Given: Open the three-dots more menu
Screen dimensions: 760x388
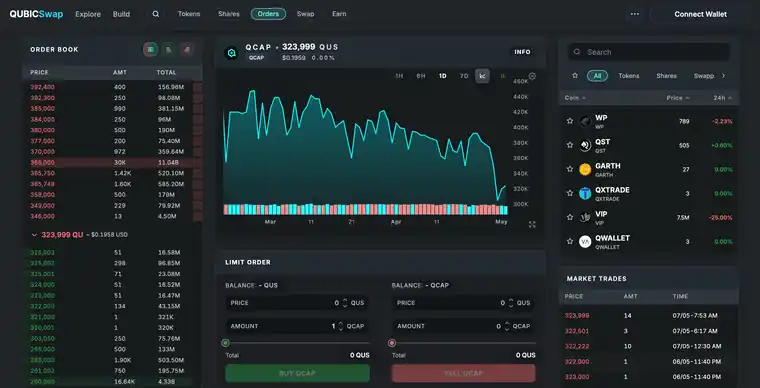Looking at the screenshot, I should pos(634,14).
